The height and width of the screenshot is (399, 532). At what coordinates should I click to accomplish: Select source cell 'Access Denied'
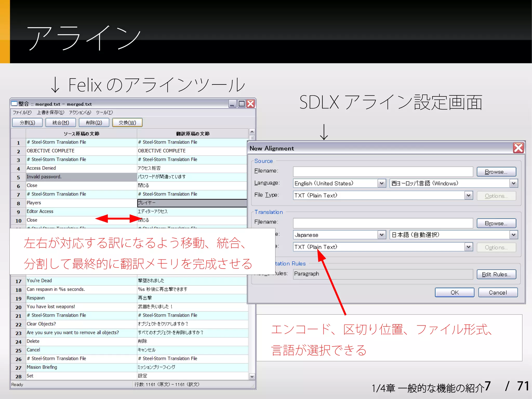pos(82,168)
